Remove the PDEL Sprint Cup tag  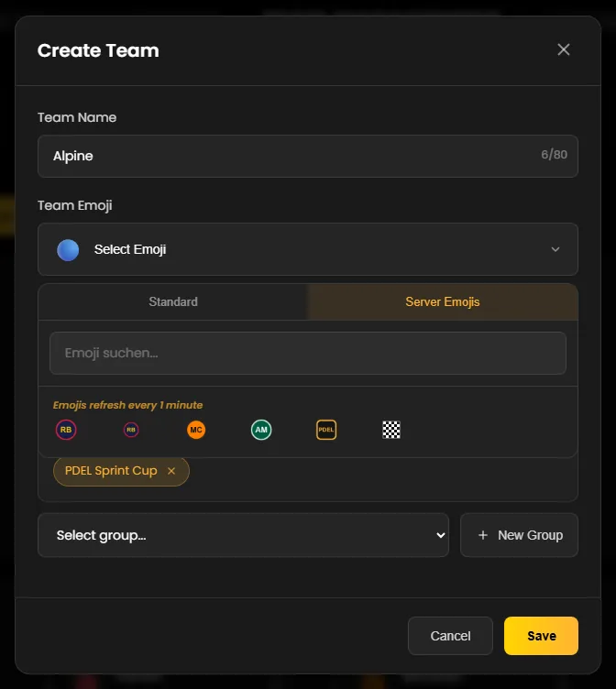pyautogui.click(x=171, y=471)
